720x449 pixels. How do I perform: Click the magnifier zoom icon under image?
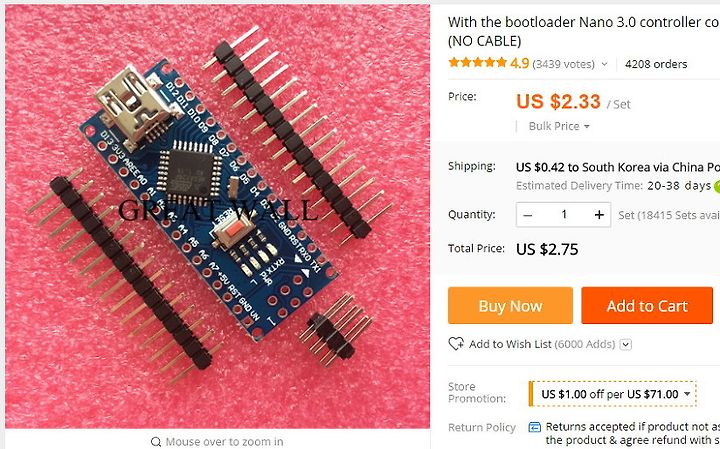[x=156, y=442]
